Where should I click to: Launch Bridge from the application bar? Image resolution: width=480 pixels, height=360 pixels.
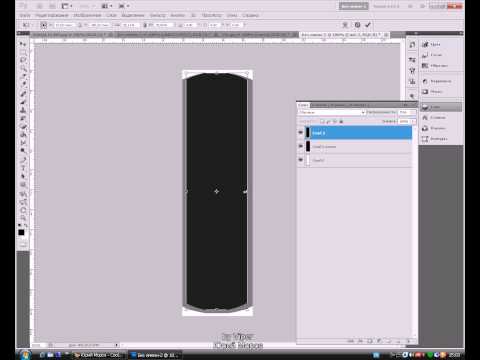pos(40,6)
